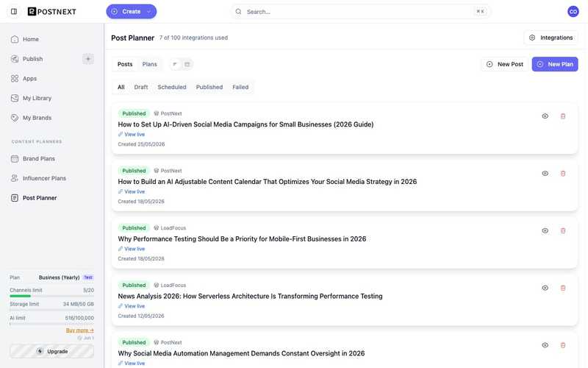Open Why Performance Testing Should Be a Priority title
588x368 pixels.
pos(242,238)
